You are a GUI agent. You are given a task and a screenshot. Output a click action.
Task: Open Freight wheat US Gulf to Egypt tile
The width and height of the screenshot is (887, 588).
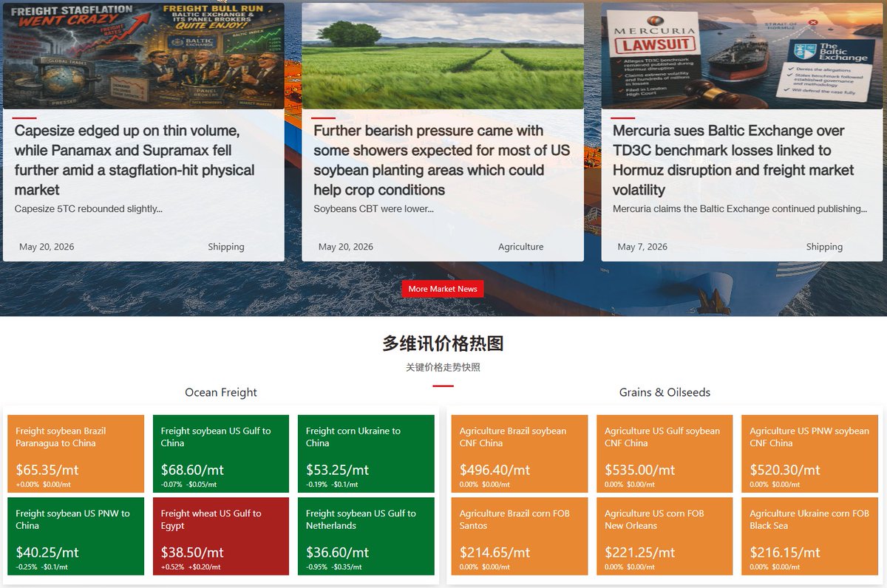[221, 536]
